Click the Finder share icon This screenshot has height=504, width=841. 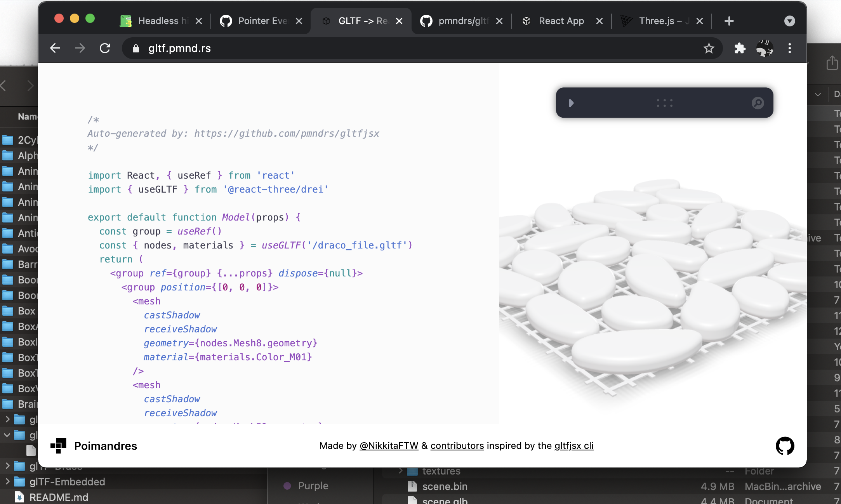832,63
